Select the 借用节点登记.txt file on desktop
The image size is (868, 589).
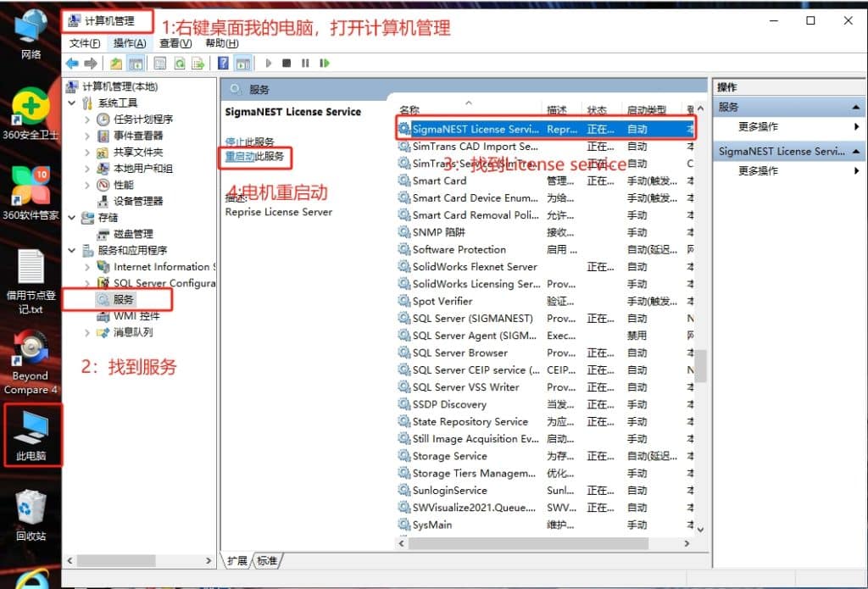pyautogui.click(x=31, y=281)
